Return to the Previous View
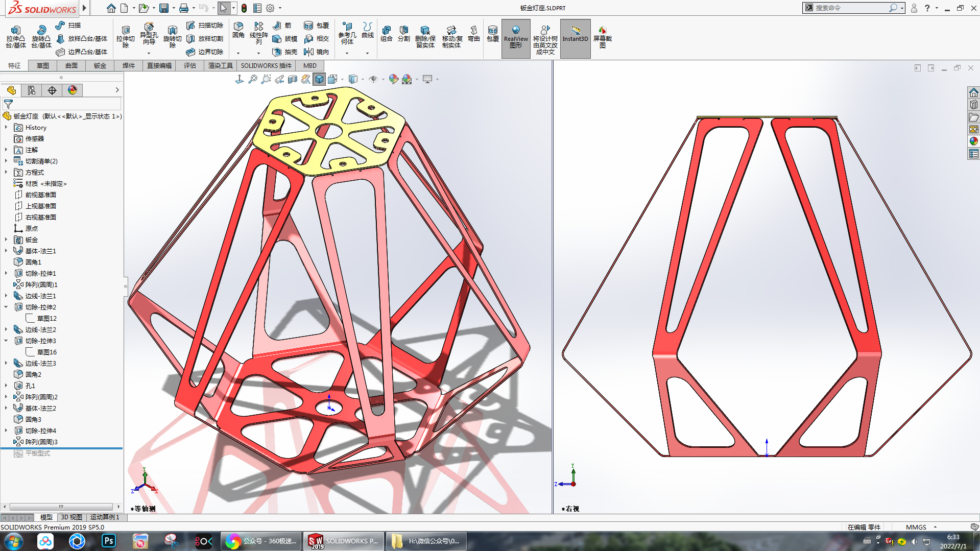Image resolution: width=980 pixels, height=551 pixels. [x=279, y=79]
